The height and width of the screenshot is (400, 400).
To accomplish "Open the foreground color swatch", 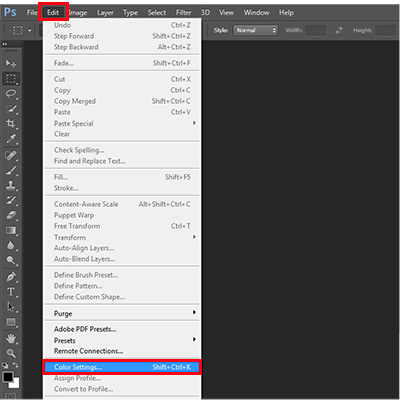I will [8, 377].
